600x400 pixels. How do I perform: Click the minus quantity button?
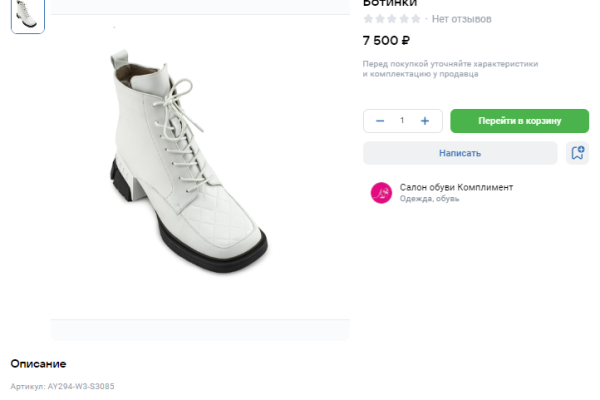(380, 121)
